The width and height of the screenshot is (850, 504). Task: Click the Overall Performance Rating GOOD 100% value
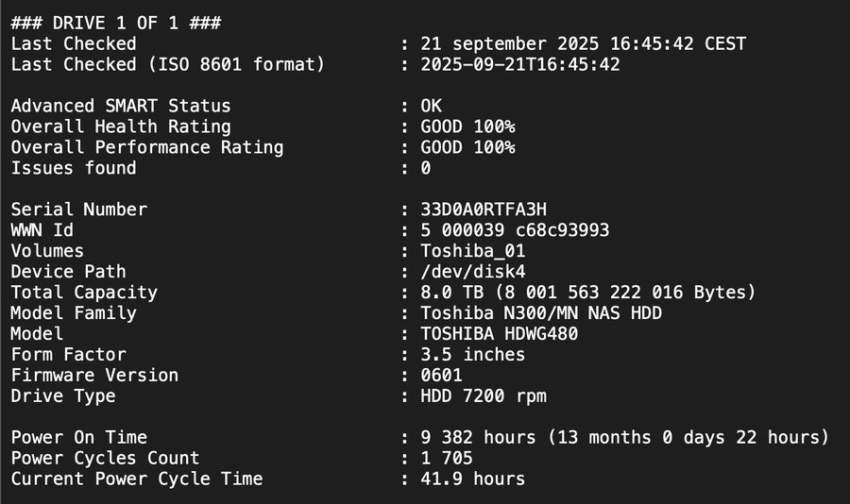coord(467,147)
